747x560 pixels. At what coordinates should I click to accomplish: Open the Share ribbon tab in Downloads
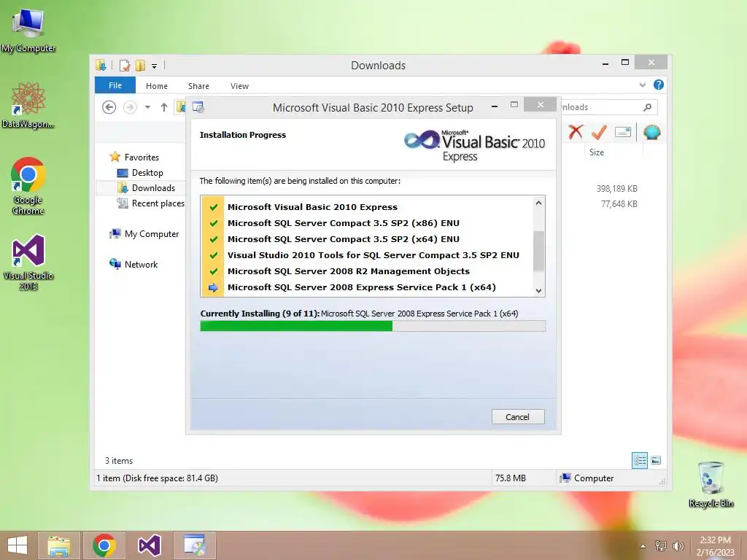(x=198, y=86)
